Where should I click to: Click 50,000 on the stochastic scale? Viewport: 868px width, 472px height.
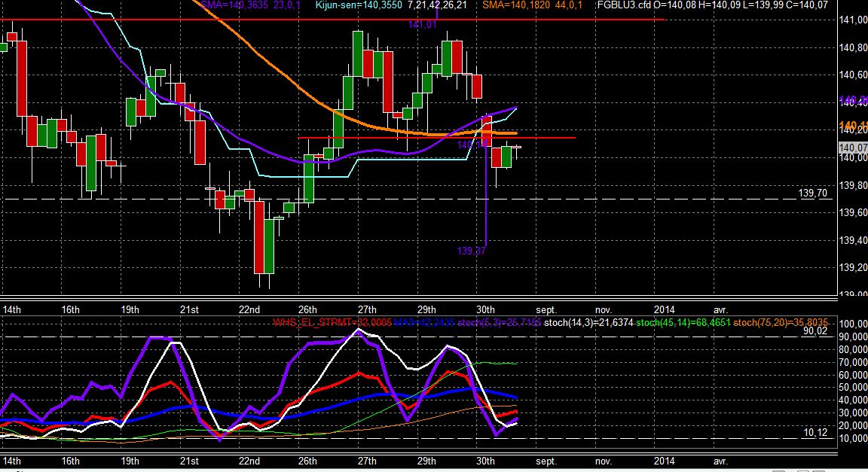click(x=853, y=388)
